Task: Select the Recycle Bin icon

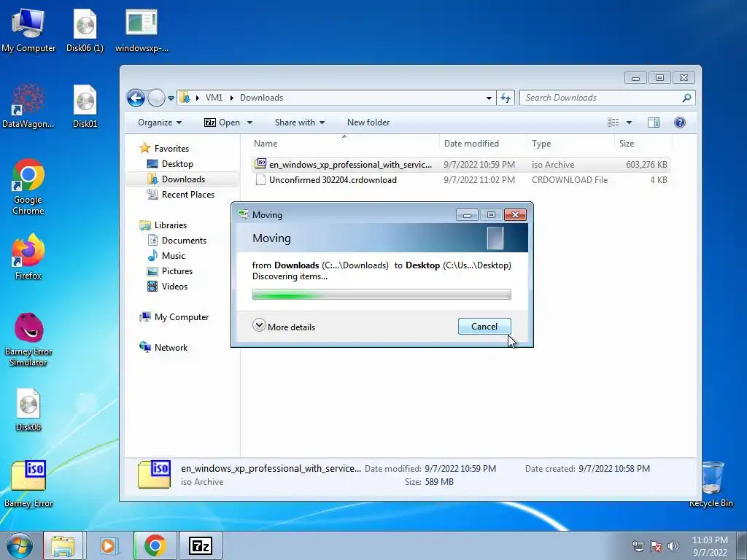Action: click(711, 484)
